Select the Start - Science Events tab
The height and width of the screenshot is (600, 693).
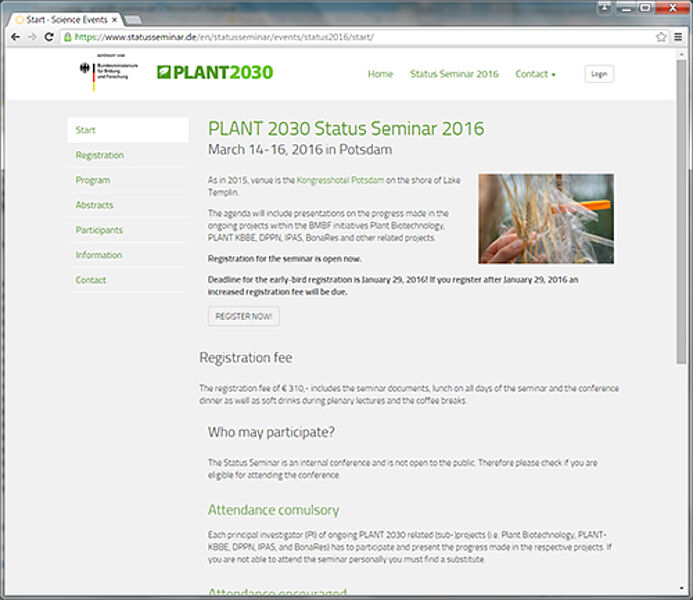pyautogui.click(x=66, y=20)
